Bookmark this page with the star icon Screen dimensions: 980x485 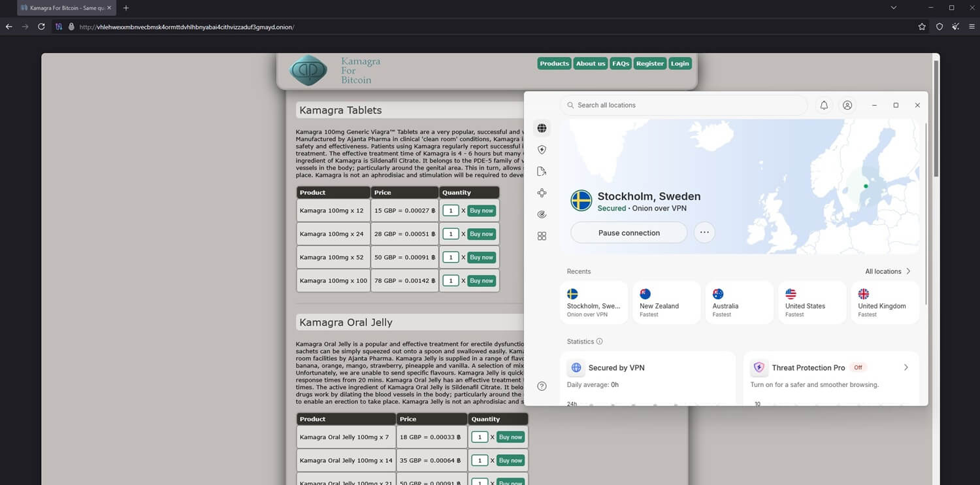921,27
